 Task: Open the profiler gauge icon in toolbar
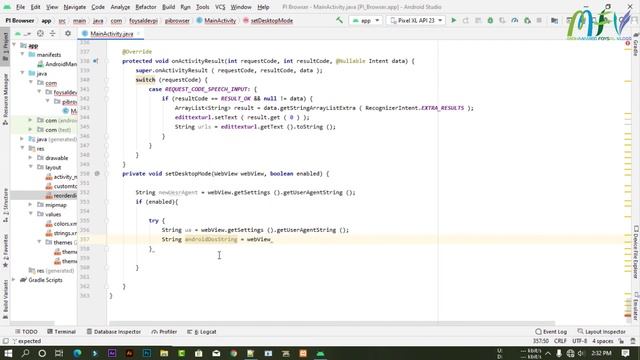click(x=515, y=20)
